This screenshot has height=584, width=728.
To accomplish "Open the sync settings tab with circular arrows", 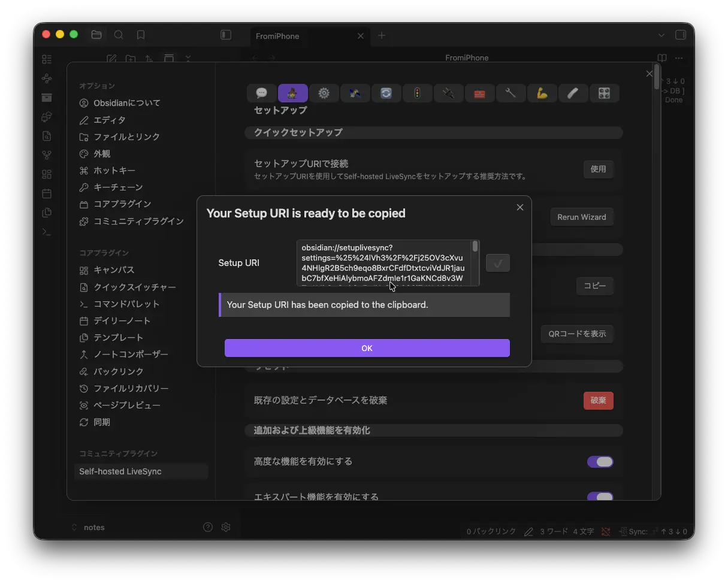I will coord(386,93).
